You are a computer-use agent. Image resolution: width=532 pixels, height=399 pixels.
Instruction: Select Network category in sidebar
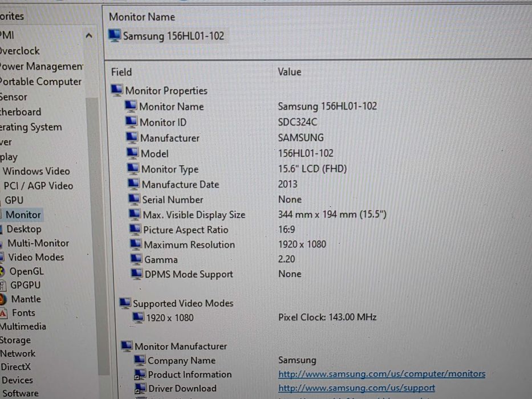click(18, 353)
